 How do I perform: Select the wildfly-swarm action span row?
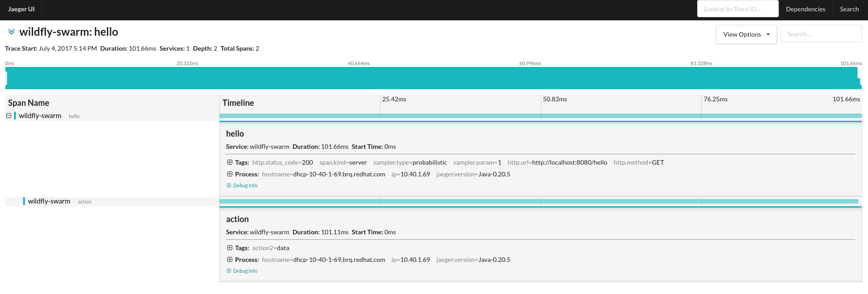(x=112, y=201)
